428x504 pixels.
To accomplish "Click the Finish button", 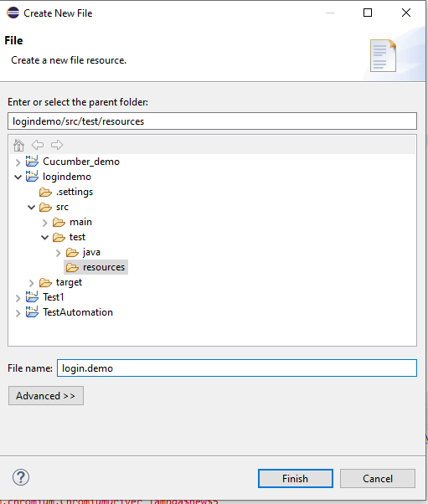I will [x=295, y=479].
